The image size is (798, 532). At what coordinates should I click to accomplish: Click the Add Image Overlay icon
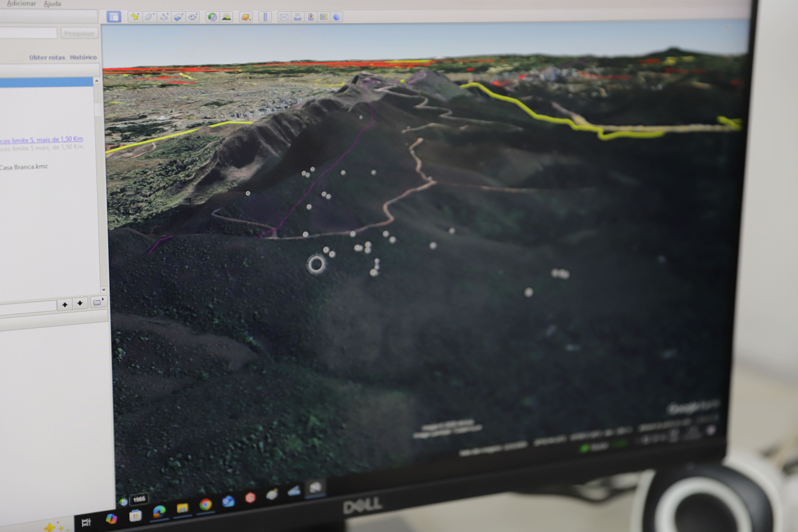point(179,17)
